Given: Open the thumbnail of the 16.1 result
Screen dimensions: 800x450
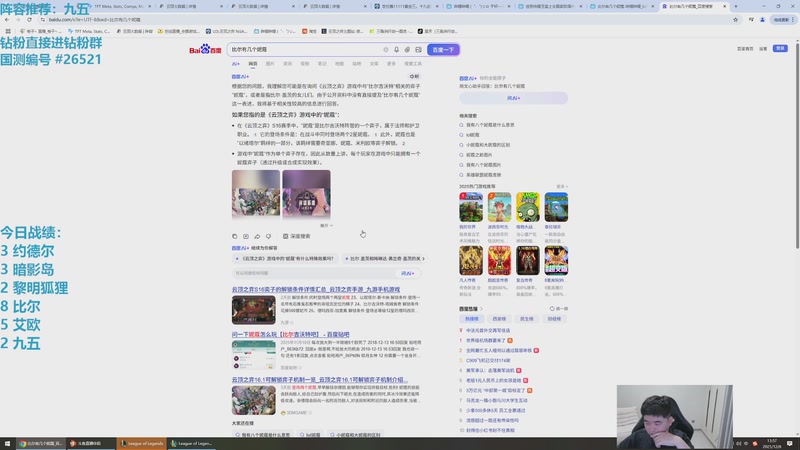Looking at the screenshot, I should 254,400.
